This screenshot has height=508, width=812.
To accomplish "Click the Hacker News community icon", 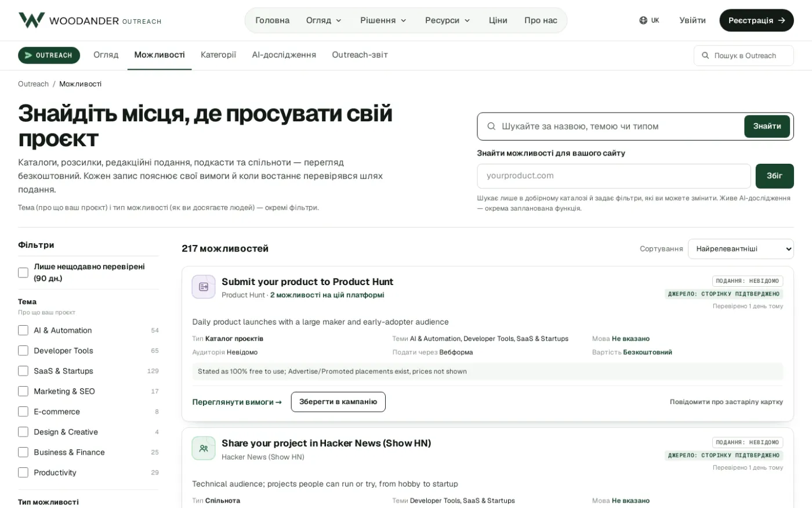I will (204, 448).
